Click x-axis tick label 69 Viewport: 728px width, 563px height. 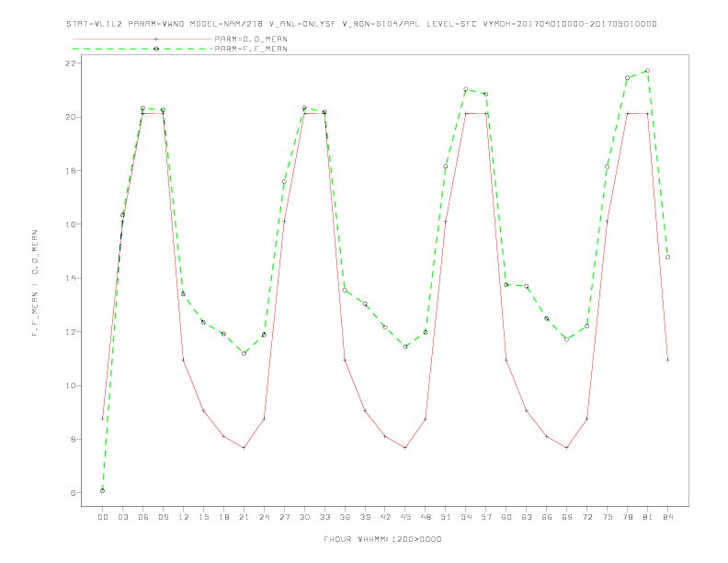coord(567,517)
